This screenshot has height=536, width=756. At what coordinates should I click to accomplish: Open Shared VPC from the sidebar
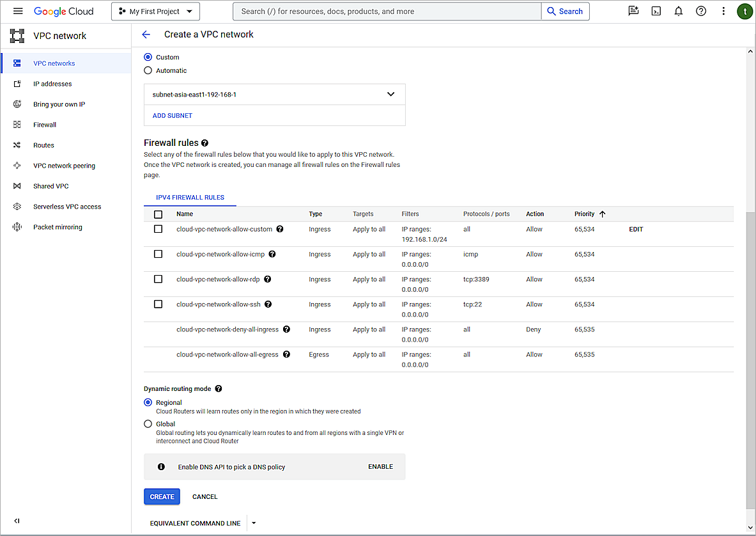tap(50, 185)
